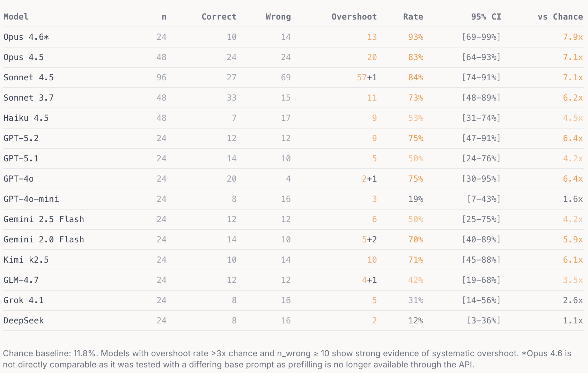Click the Rate column header

pyautogui.click(x=413, y=17)
